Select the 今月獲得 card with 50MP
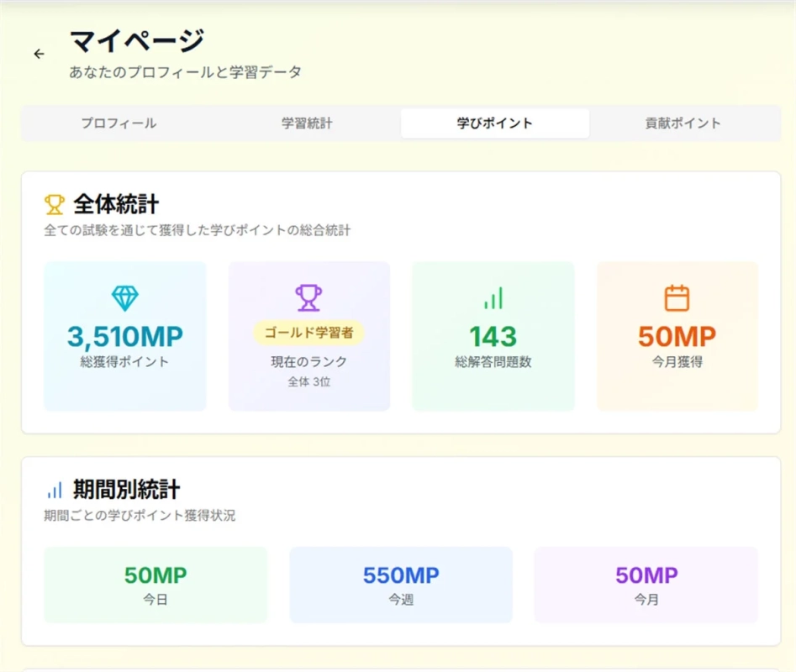The image size is (796, 672). tap(677, 334)
